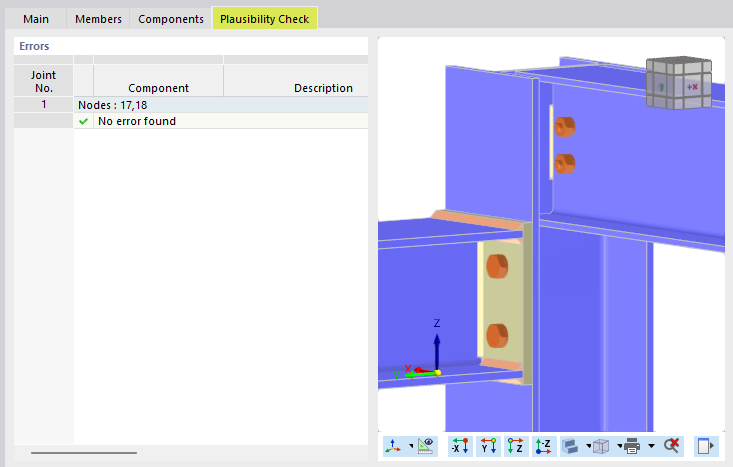The height and width of the screenshot is (467, 733).
Task: Click the lower bolt on the end plate
Action: (x=497, y=336)
